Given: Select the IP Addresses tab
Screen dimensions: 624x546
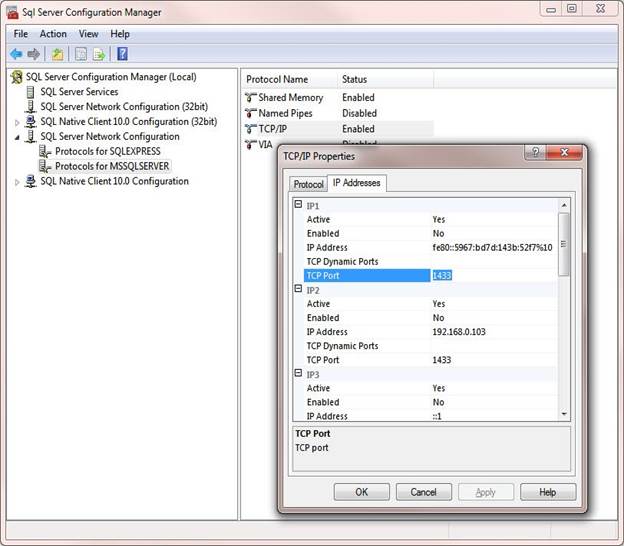Looking at the screenshot, I should pyautogui.click(x=357, y=183).
